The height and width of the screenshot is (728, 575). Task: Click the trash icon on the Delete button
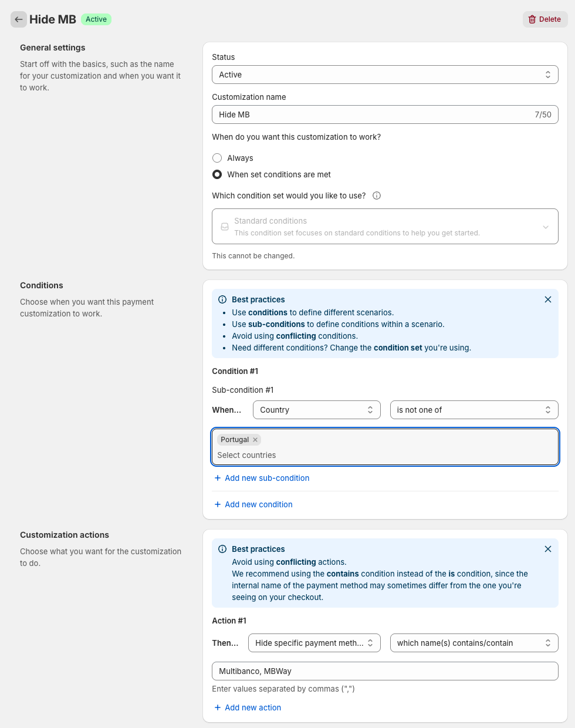pos(533,19)
